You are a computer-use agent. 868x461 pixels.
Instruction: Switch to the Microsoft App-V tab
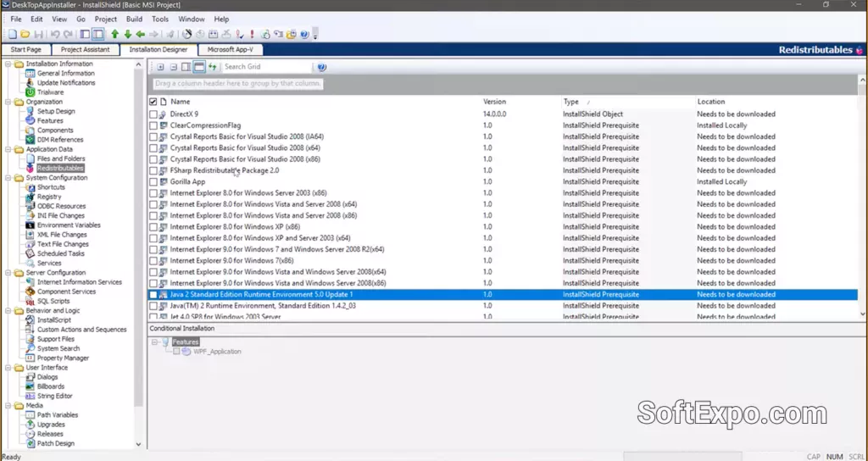click(x=231, y=50)
